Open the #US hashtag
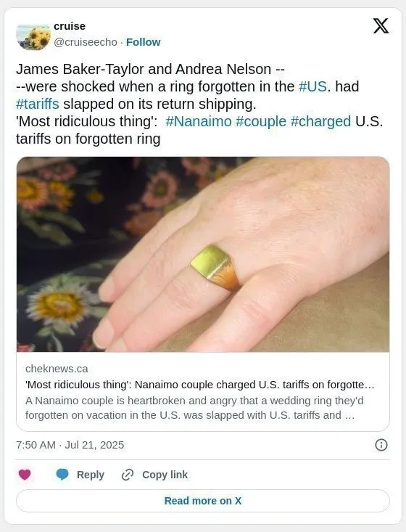Screen dimensions: 406x532 click(312, 86)
